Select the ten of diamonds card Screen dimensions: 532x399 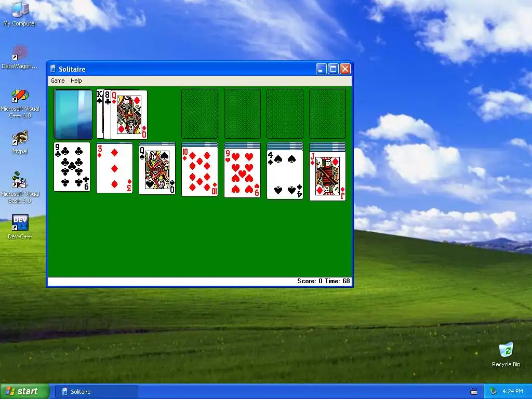[200, 171]
